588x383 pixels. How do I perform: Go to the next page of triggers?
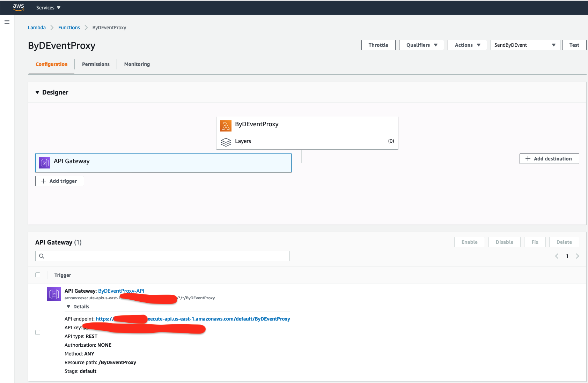click(x=577, y=256)
